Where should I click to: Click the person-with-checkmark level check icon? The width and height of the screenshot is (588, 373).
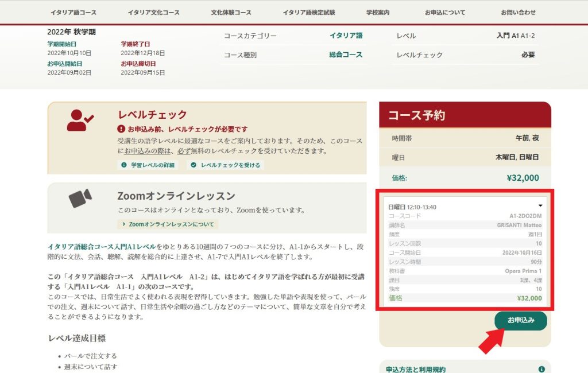click(x=80, y=120)
